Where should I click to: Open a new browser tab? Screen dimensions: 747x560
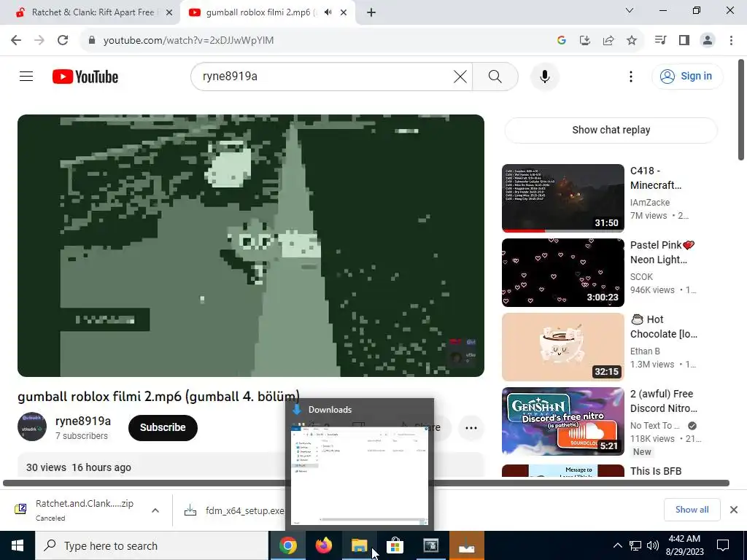[371, 13]
